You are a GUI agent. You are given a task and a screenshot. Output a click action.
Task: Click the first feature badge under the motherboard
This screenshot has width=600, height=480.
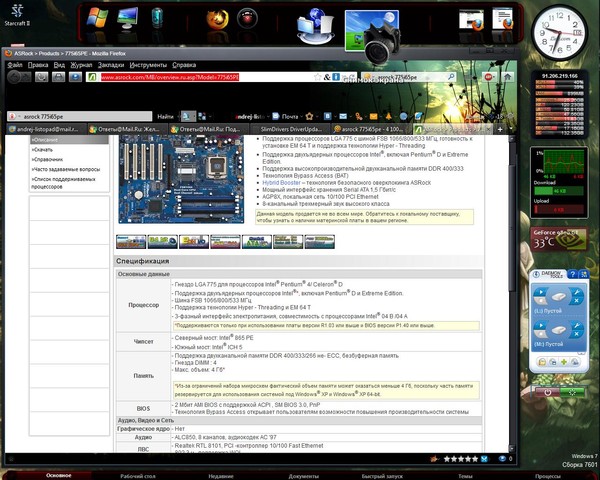131,242
